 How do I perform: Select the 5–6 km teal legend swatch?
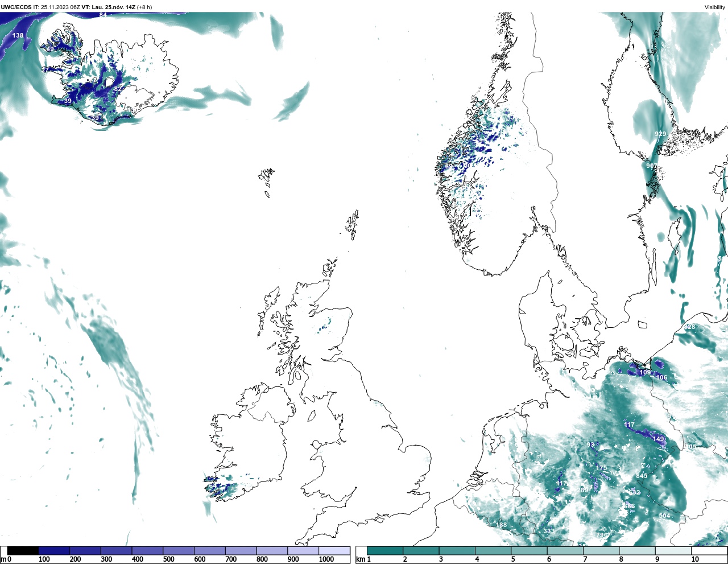tap(529, 551)
